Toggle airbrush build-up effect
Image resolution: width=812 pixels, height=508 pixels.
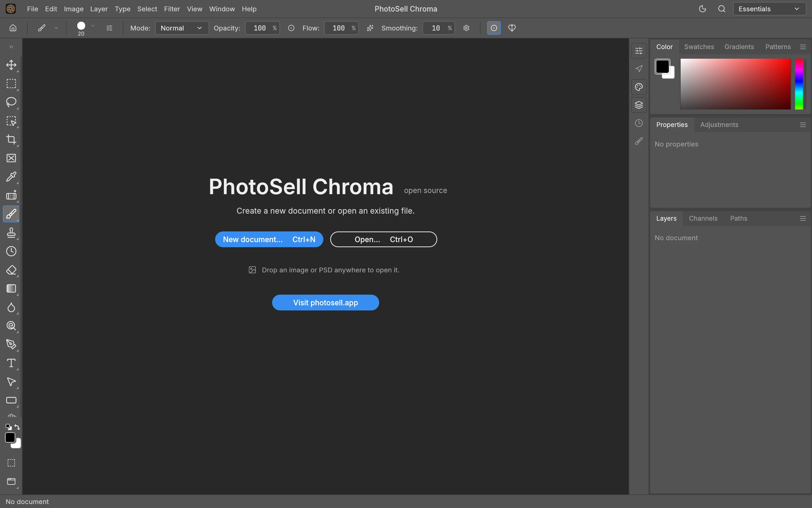[370, 28]
